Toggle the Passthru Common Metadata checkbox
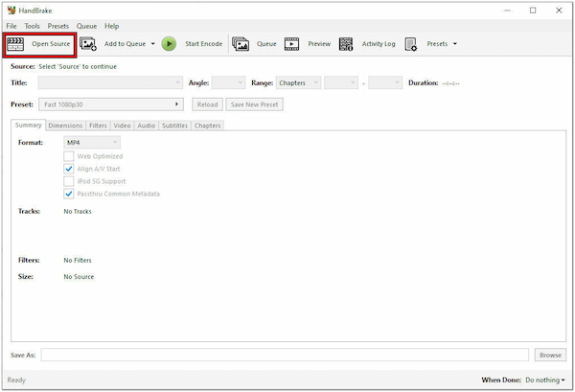Image resolution: width=575 pixels, height=392 pixels. 69,194
